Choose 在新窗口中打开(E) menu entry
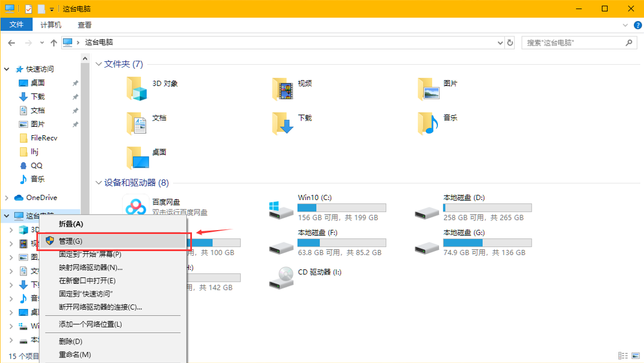 113,281
